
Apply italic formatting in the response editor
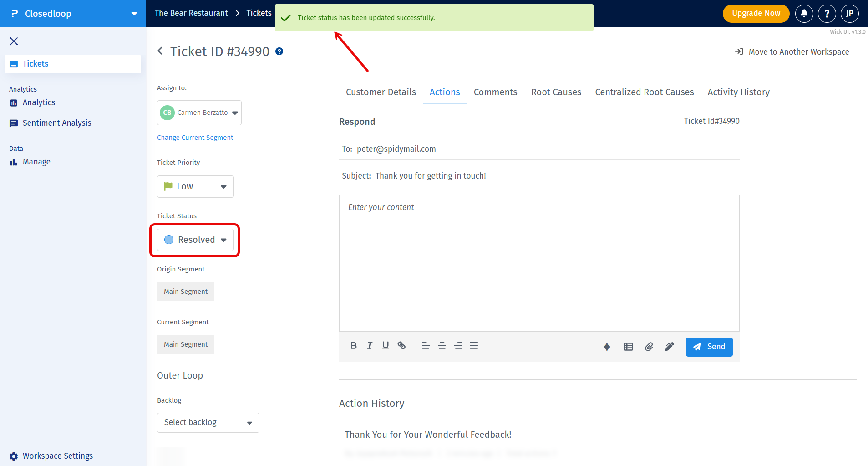[x=370, y=346]
